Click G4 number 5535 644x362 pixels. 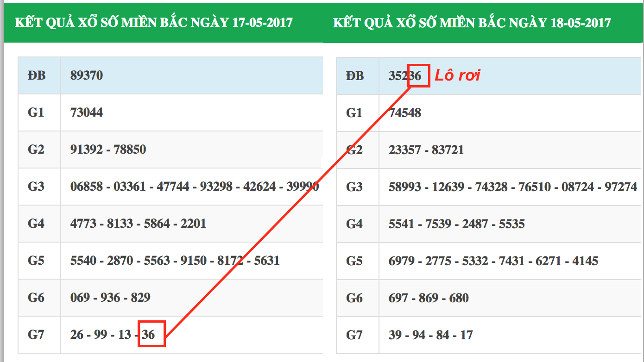click(511, 224)
